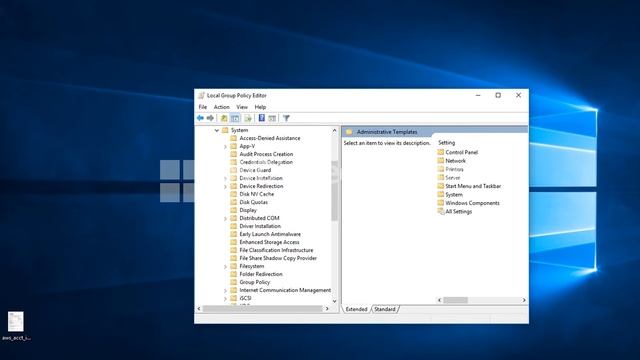Switch to the Standard tab
Image resolution: width=640 pixels, height=360 pixels.
pos(385,309)
